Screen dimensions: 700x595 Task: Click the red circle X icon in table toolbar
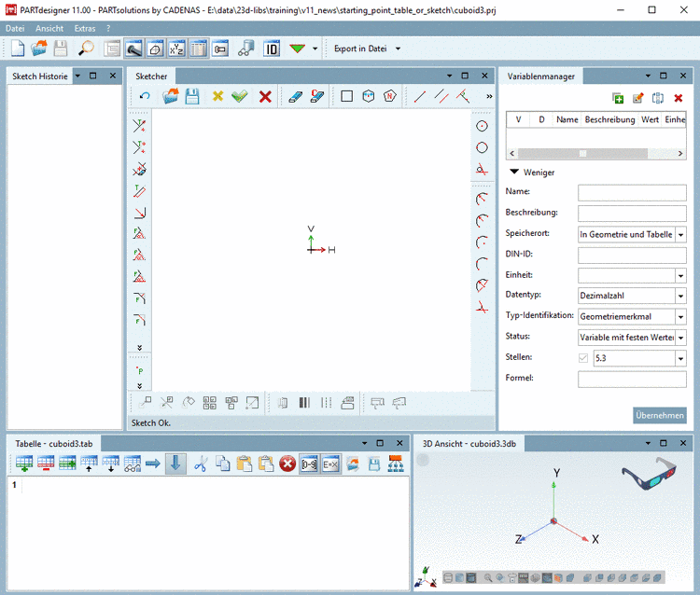(x=287, y=464)
